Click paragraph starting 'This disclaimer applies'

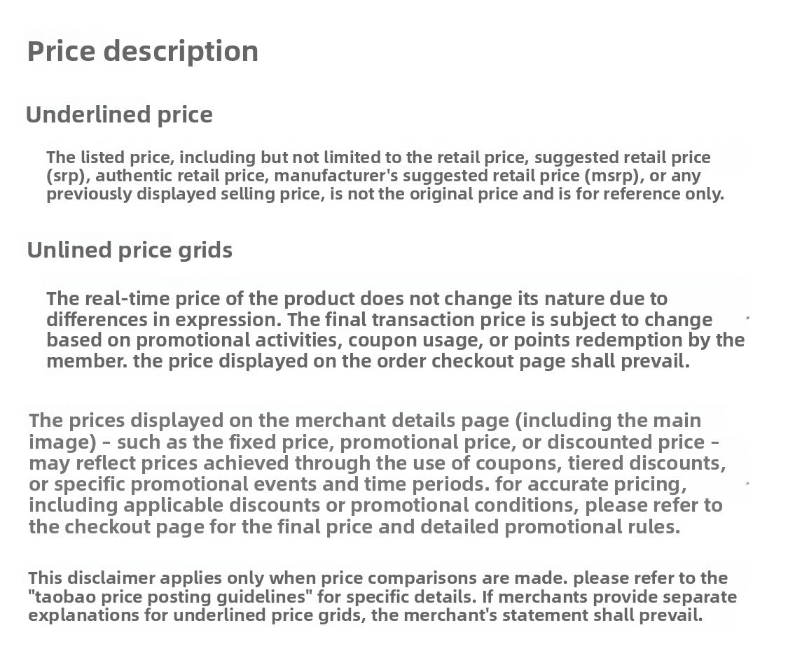click(x=382, y=596)
